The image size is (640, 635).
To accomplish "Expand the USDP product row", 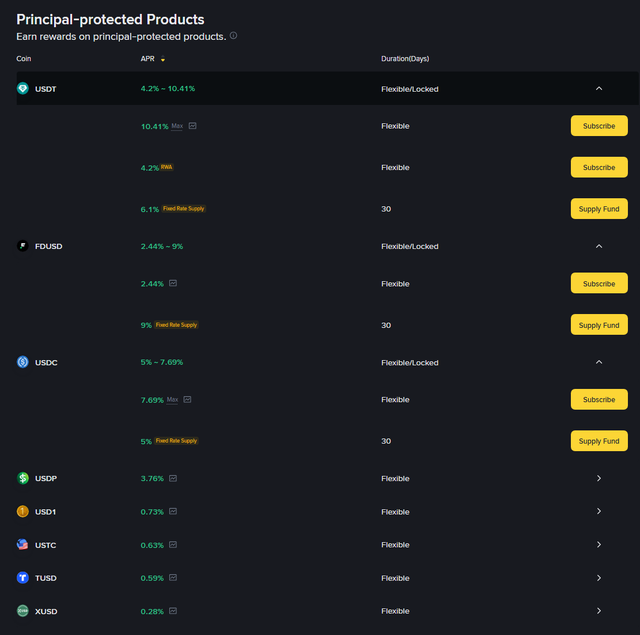I will pos(599,478).
